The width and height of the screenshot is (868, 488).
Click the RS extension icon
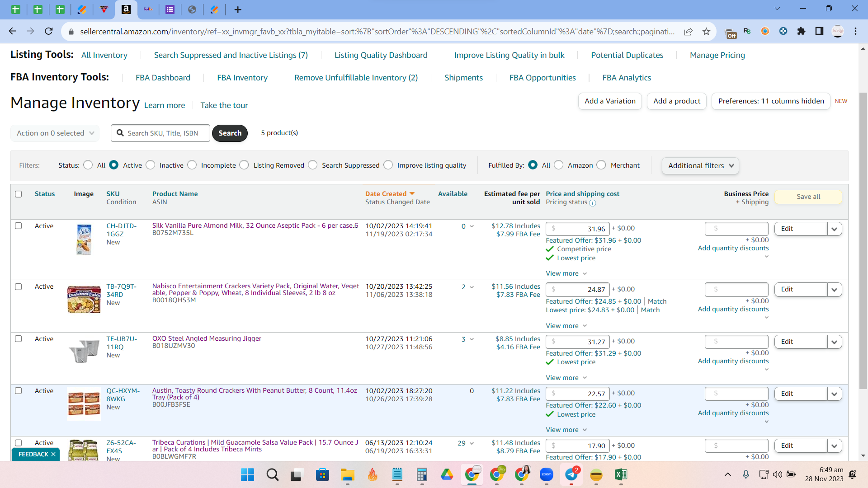(747, 31)
